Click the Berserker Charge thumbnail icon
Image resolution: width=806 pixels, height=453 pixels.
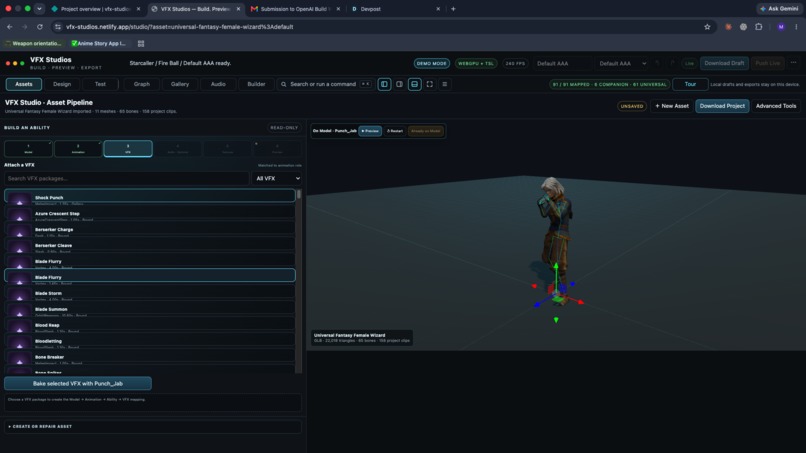click(20, 232)
